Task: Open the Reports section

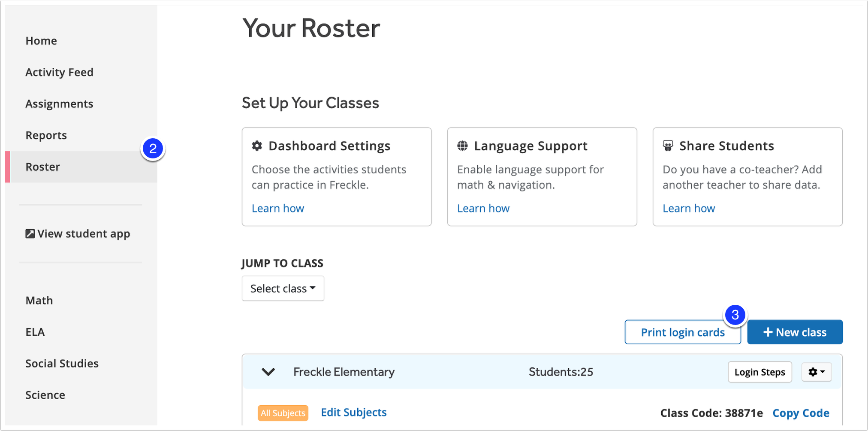Action: pos(46,135)
